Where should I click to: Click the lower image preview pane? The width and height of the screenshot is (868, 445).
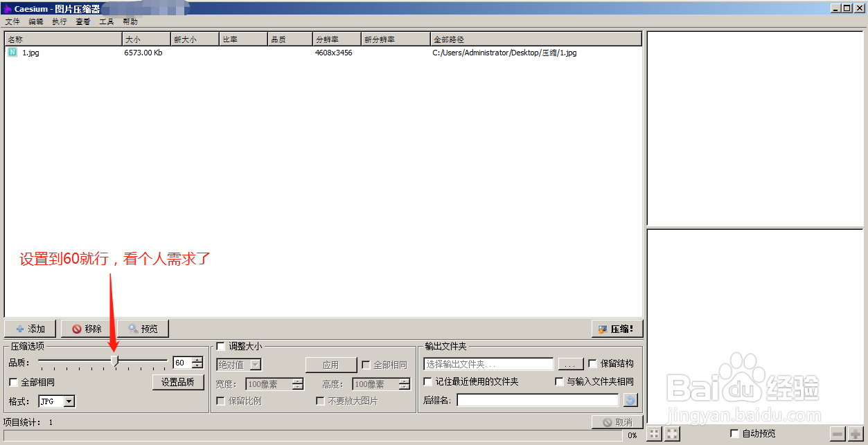[x=755, y=327]
